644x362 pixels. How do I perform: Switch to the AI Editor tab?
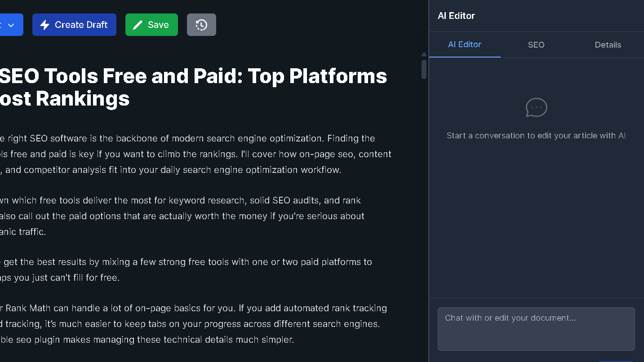(465, 44)
